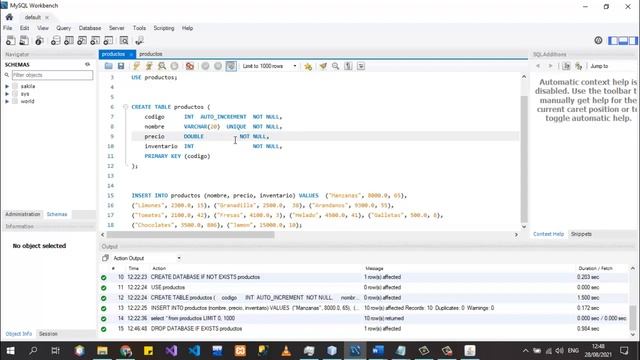Switch to the Administration tab
The width and height of the screenshot is (640, 360).
coord(22,214)
